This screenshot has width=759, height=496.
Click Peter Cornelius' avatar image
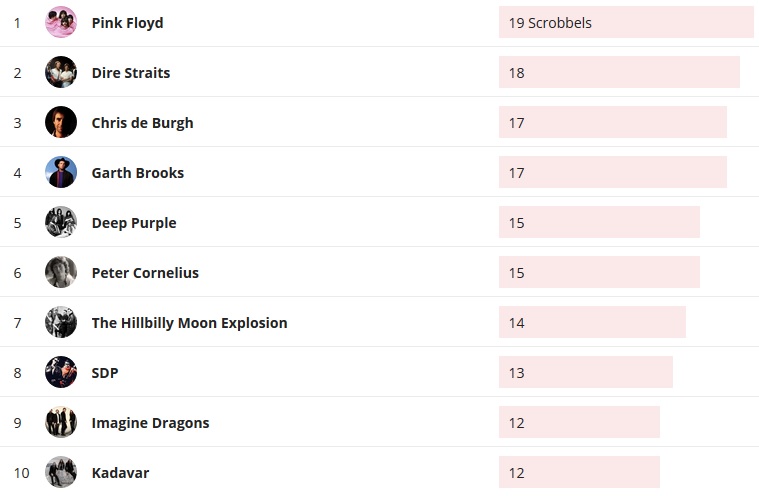coord(61,272)
